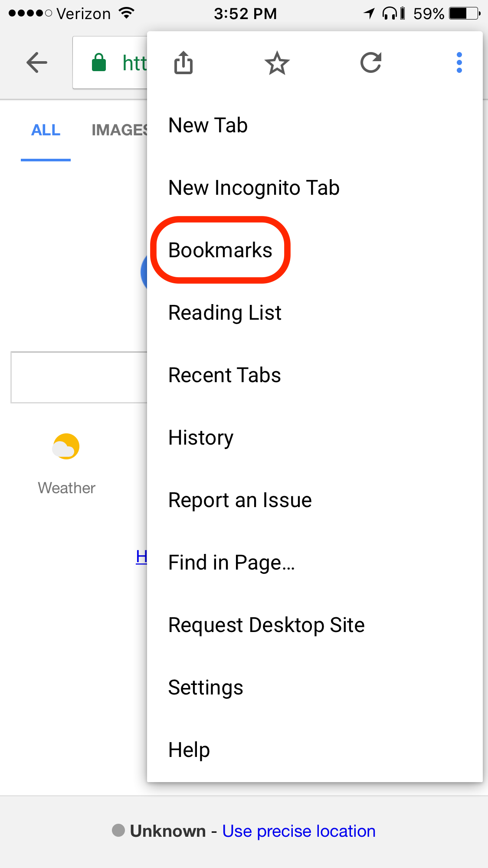Image resolution: width=488 pixels, height=868 pixels.
Task: Select Request Desktop Site
Action: [266, 625]
